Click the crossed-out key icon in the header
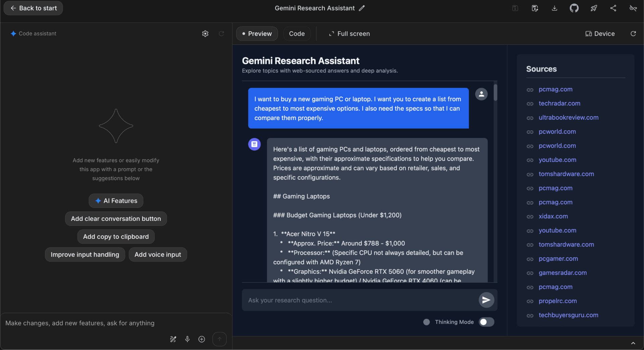 pyautogui.click(x=633, y=8)
